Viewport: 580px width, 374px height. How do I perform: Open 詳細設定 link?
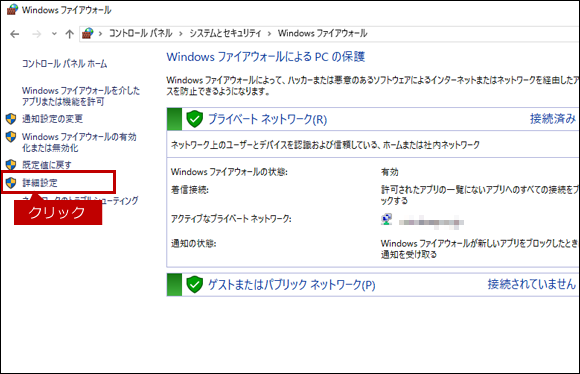click(40, 183)
